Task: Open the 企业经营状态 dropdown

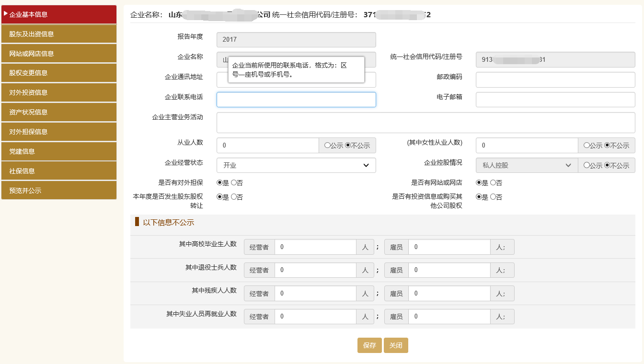Action: pos(296,165)
